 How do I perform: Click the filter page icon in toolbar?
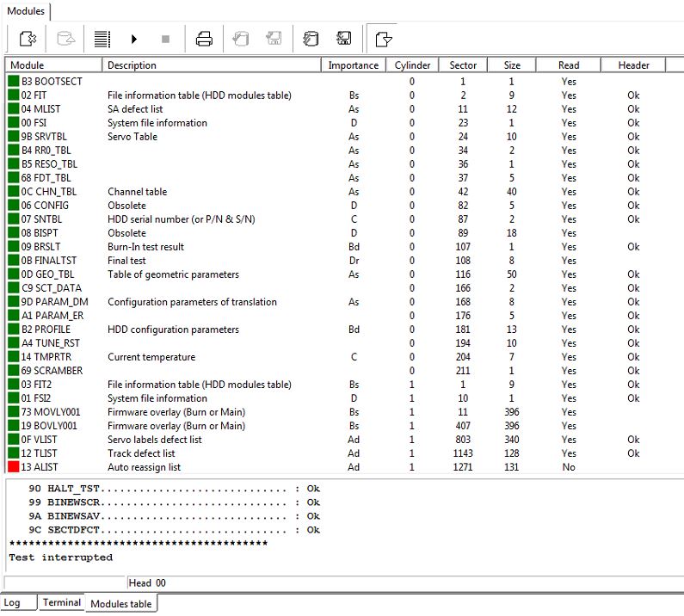tap(384, 39)
